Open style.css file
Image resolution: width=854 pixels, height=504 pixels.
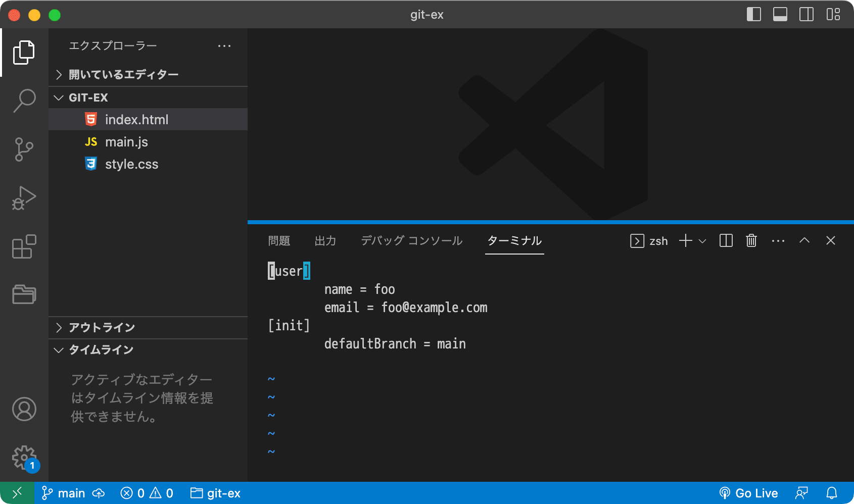[x=148, y=164]
